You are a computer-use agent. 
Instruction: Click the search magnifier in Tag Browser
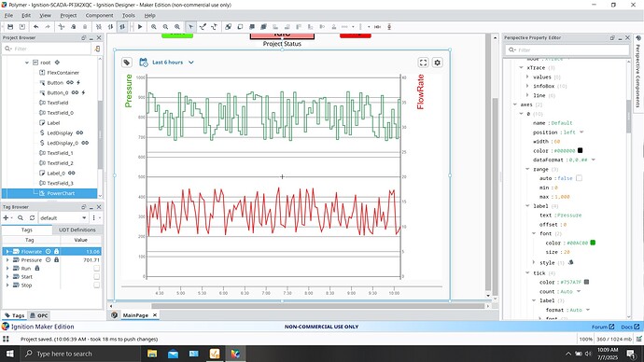pyautogui.click(x=21, y=218)
